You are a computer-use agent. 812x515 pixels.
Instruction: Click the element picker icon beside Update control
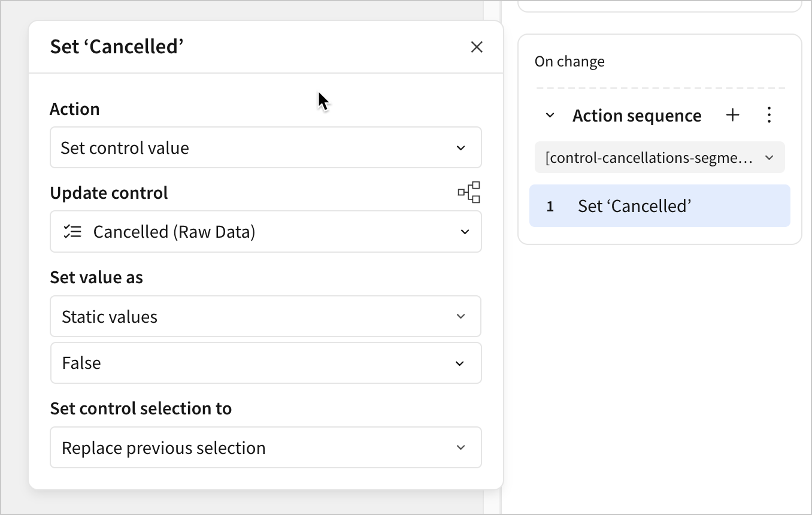tap(469, 192)
